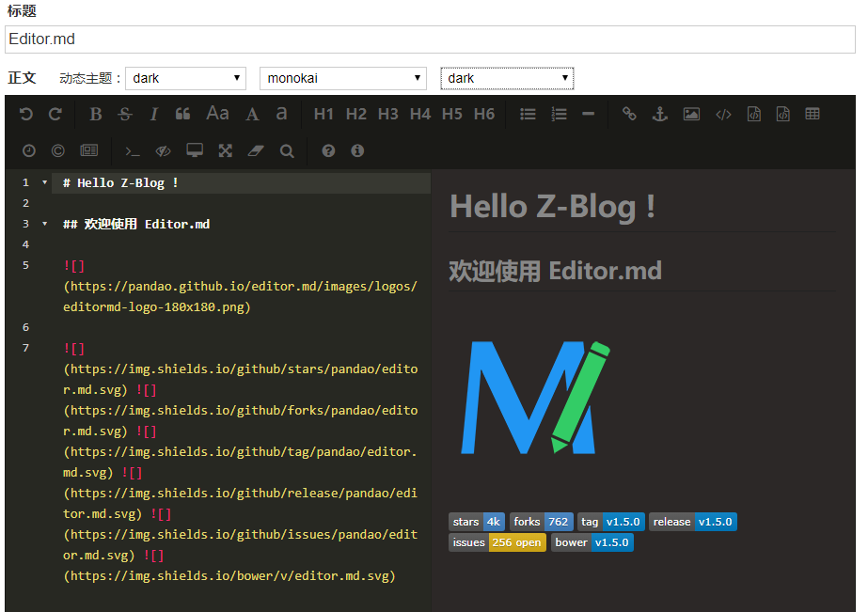Click the "欢迎使用 Editor.md" preview heading

(x=555, y=271)
